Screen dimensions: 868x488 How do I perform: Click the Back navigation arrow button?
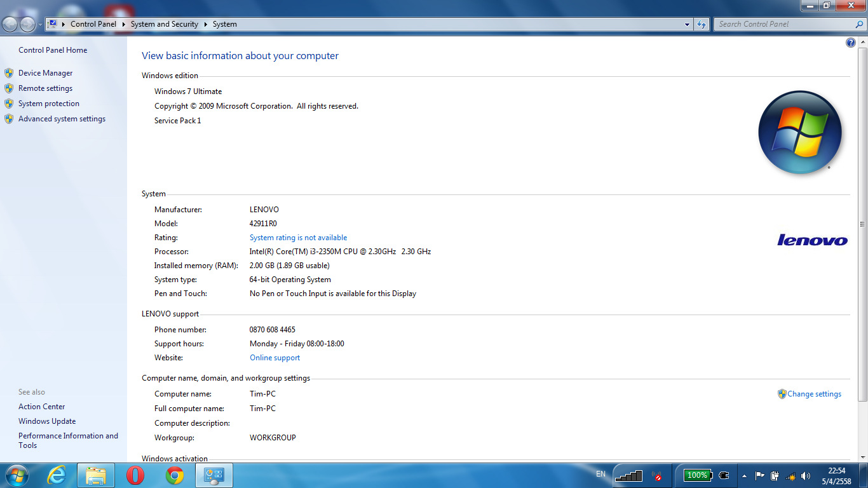pos(10,24)
